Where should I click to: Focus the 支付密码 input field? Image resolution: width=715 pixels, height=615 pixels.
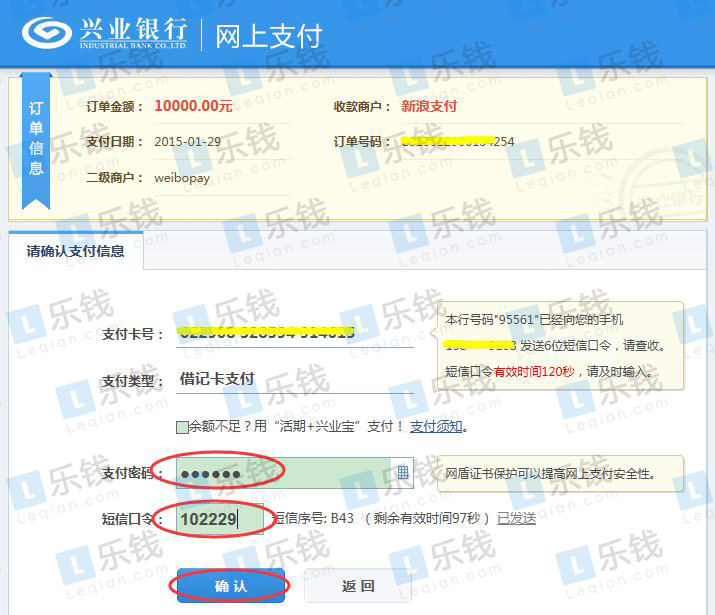(x=295, y=473)
